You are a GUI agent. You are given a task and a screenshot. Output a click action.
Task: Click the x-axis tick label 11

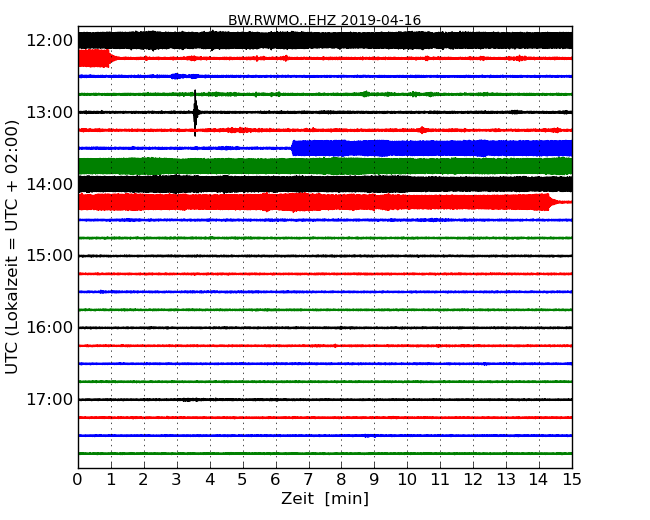pyautogui.click(x=440, y=479)
